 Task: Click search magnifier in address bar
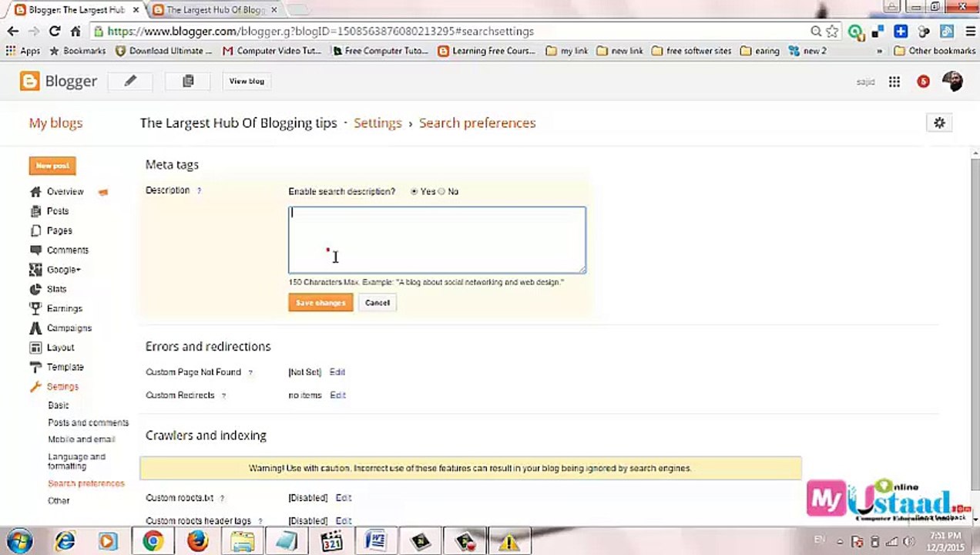816,32
